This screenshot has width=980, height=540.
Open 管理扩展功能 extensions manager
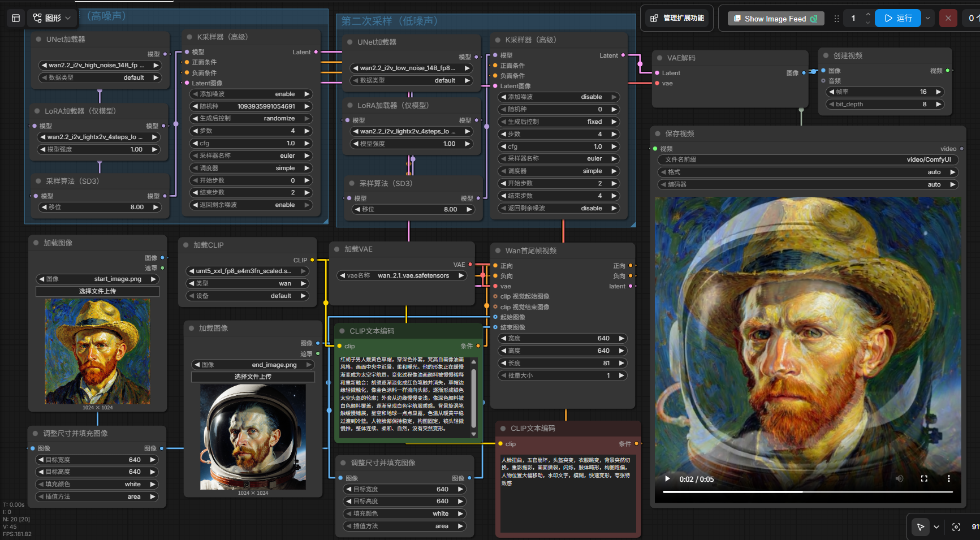677,18
